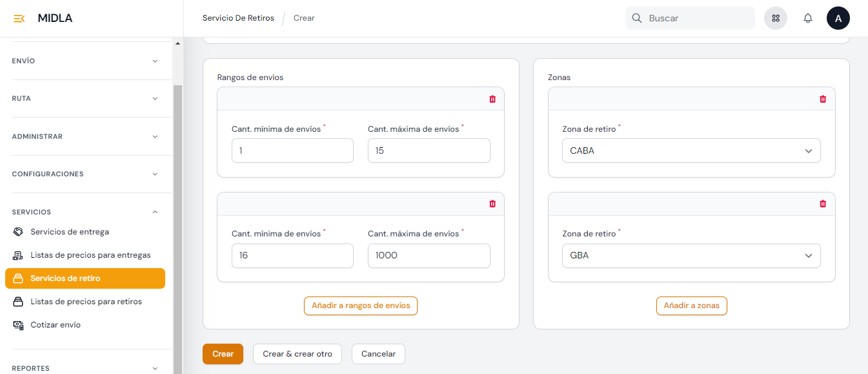Click Añadir a rangos de envíos

point(360,306)
